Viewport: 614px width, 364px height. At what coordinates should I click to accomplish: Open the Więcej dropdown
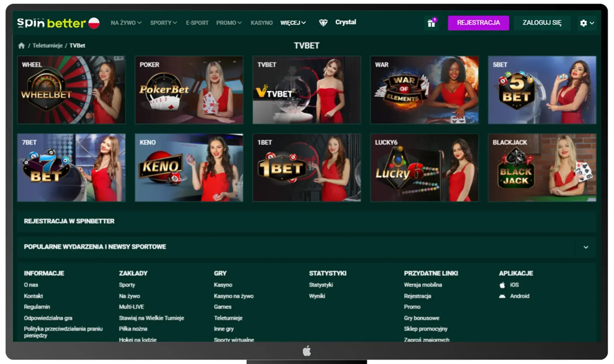(x=293, y=23)
